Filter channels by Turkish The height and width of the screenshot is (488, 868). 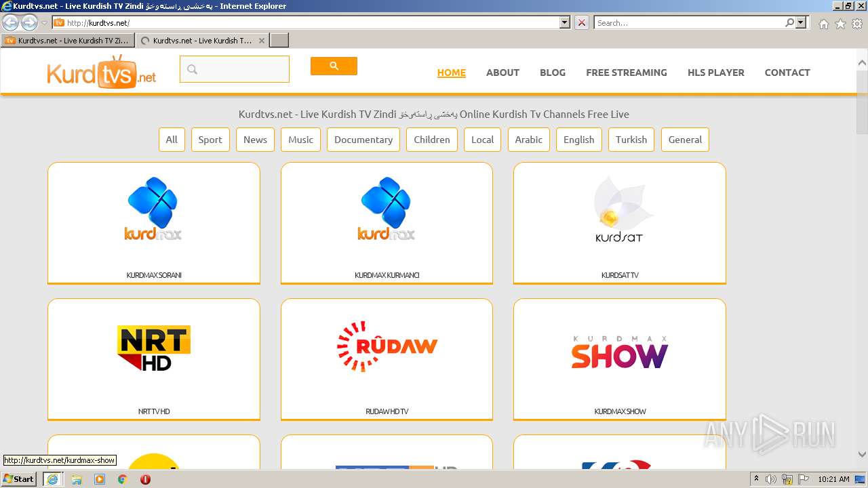pos(631,140)
